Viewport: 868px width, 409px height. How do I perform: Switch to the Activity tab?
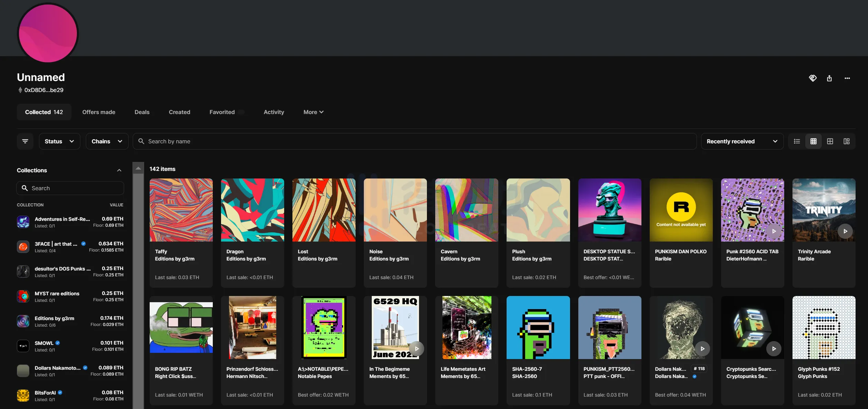(x=273, y=112)
